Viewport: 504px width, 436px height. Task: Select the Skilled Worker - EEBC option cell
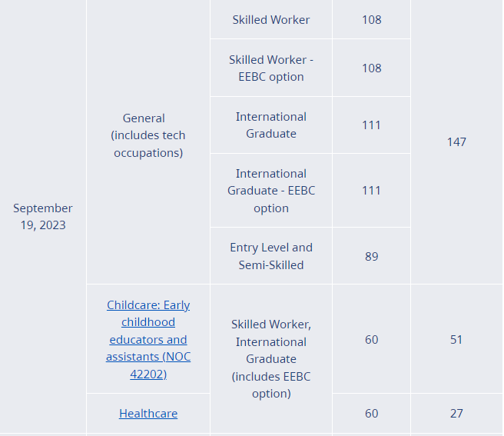[x=271, y=68]
